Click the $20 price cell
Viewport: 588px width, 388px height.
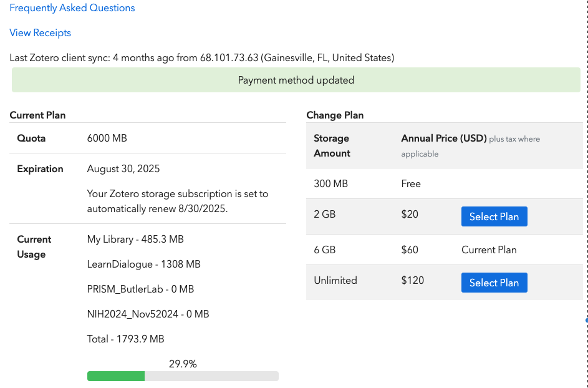pos(410,214)
